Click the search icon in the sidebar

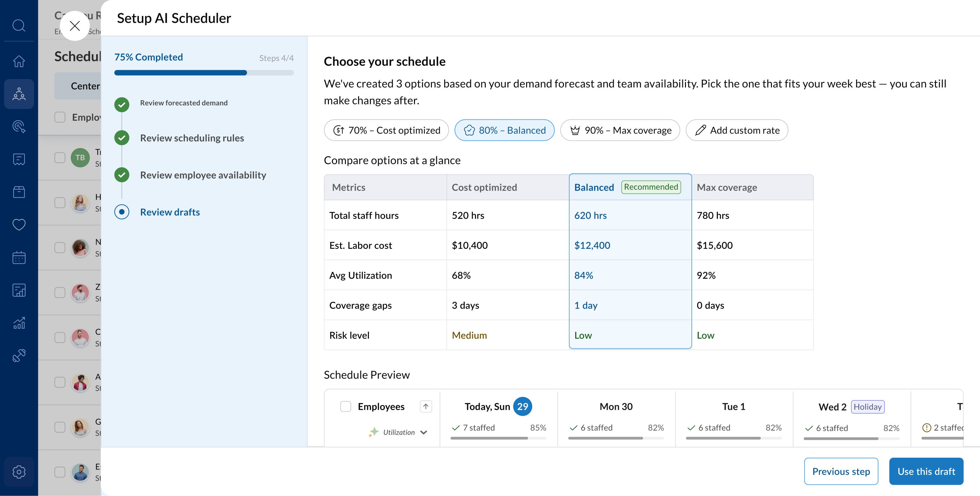tap(19, 25)
